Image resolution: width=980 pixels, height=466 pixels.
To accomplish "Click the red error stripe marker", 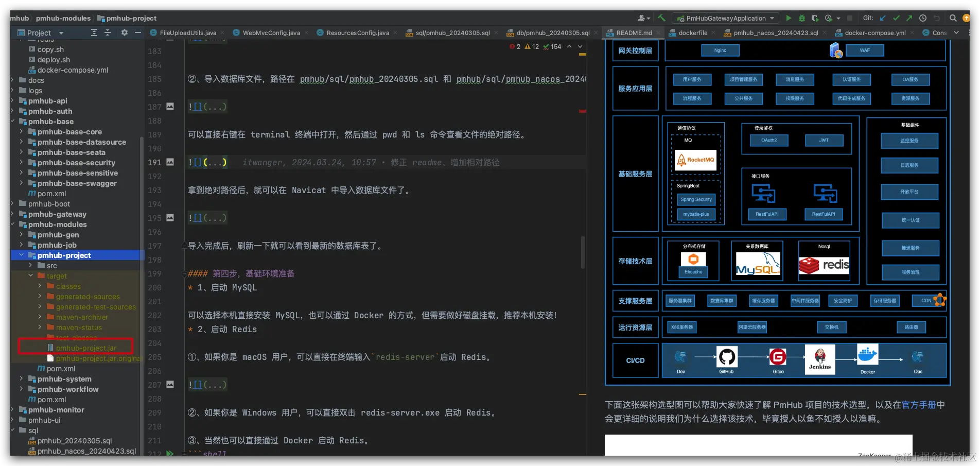I will [x=583, y=111].
